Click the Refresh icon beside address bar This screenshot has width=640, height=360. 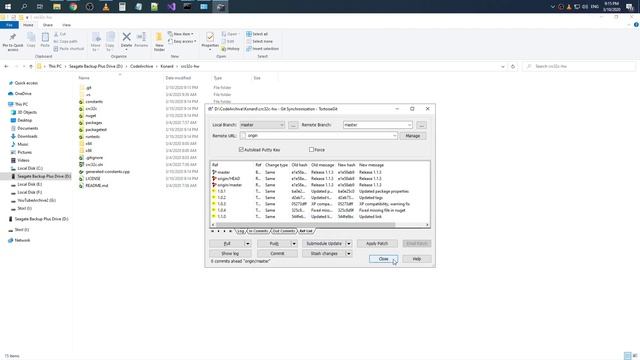513,66
